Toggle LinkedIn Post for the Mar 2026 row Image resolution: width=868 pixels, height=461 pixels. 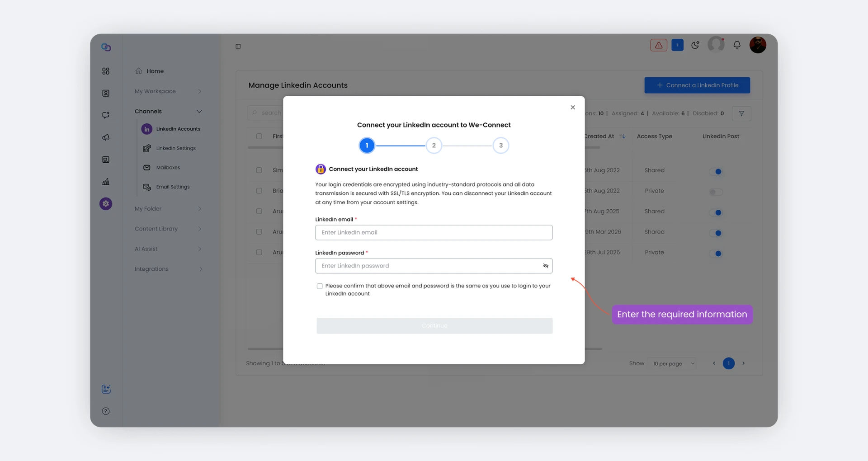pyautogui.click(x=716, y=233)
